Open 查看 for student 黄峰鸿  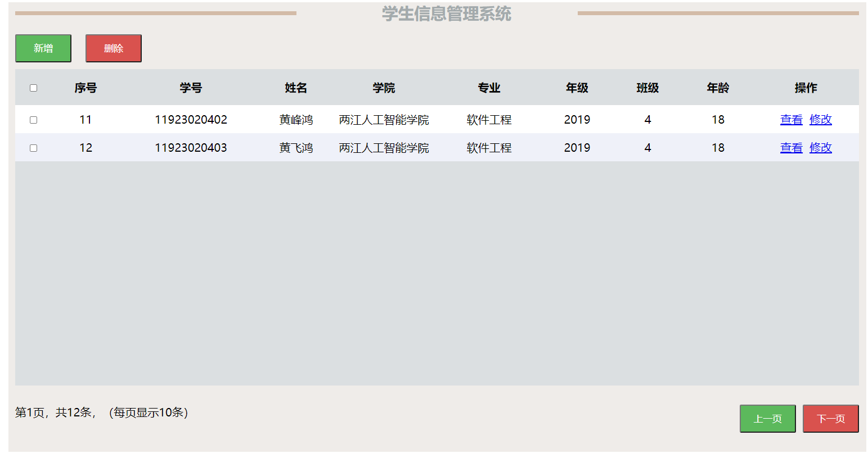(x=791, y=119)
